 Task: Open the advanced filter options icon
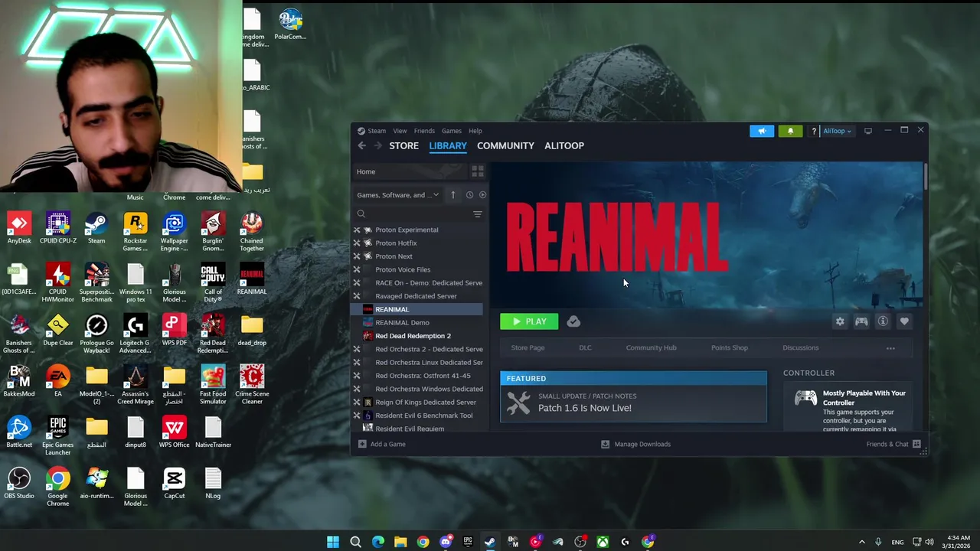pyautogui.click(x=477, y=214)
